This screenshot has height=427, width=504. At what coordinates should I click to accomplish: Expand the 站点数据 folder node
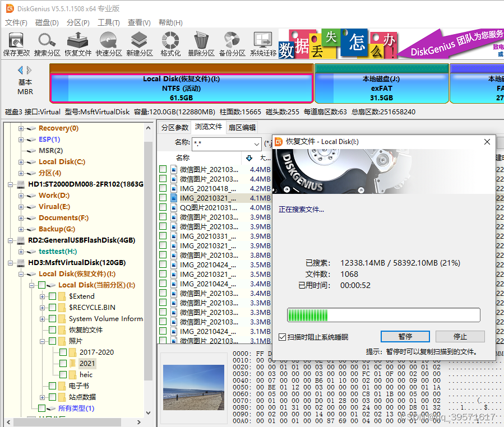(42, 397)
